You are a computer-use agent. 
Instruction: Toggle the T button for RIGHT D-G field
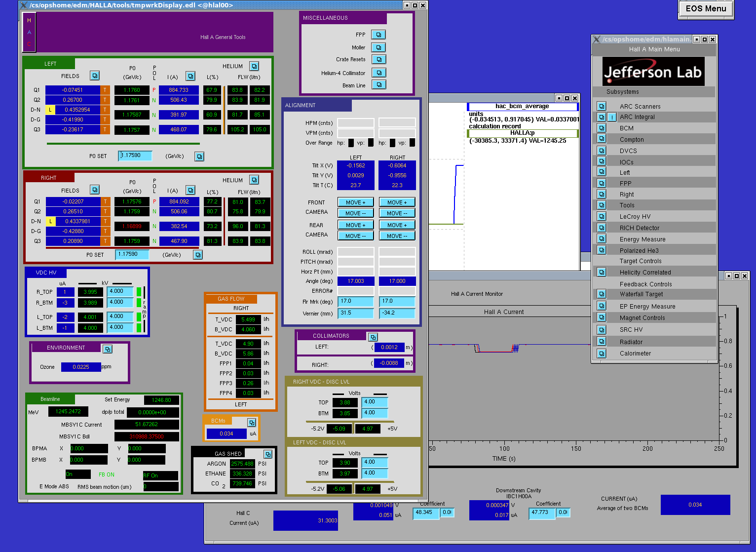[x=106, y=231]
